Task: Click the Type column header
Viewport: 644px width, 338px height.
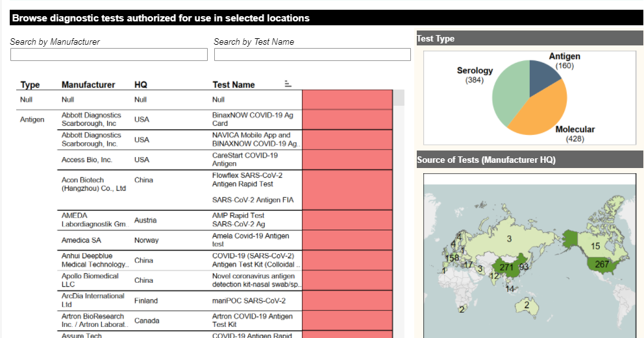Action: coord(30,84)
